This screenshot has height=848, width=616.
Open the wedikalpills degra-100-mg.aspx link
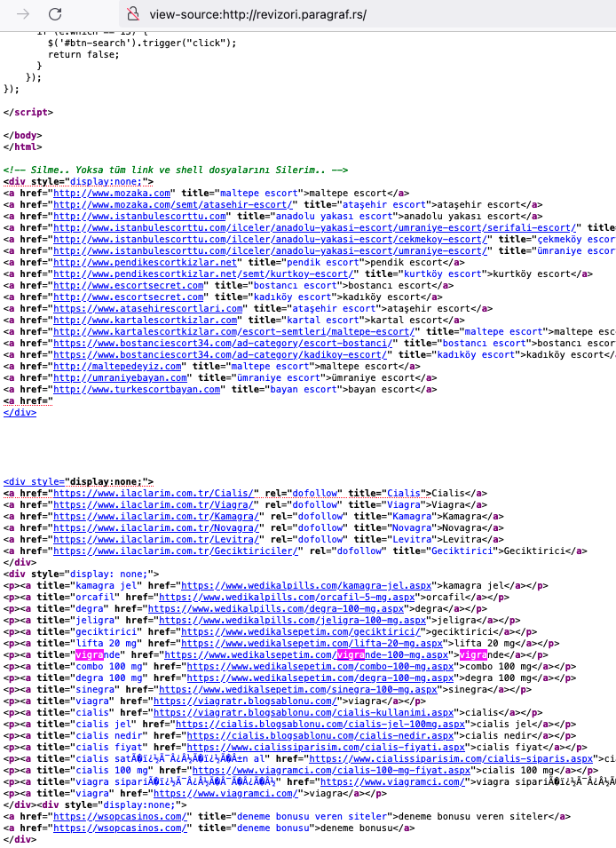tap(276, 608)
